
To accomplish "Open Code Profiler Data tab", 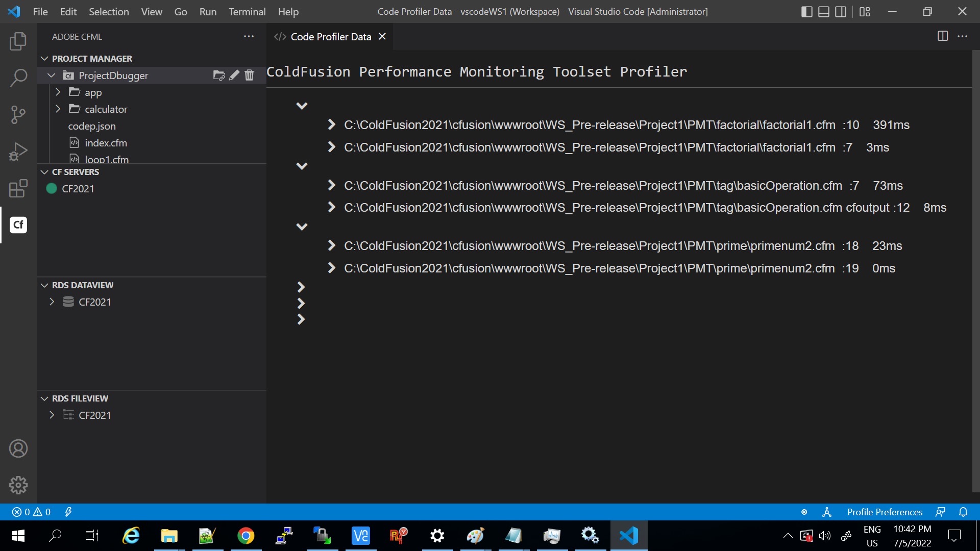I will coord(331,36).
